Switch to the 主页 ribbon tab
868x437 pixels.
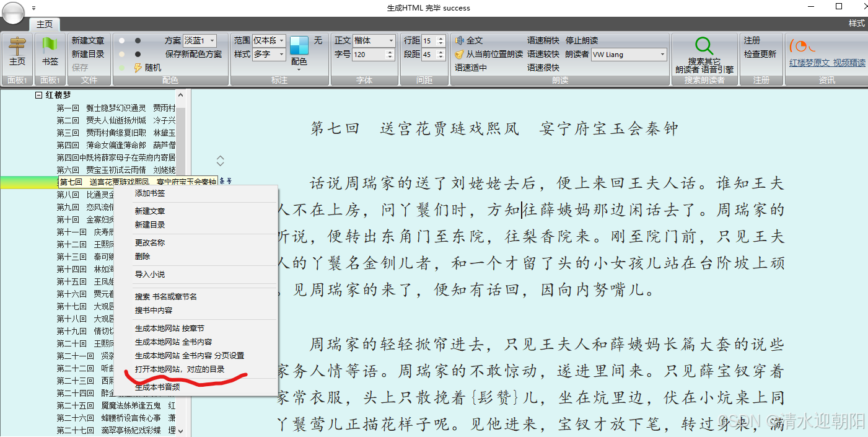(45, 24)
